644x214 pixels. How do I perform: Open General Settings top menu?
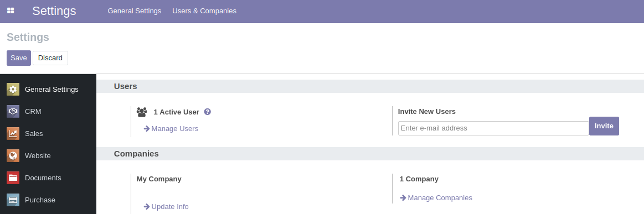(x=135, y=11)
